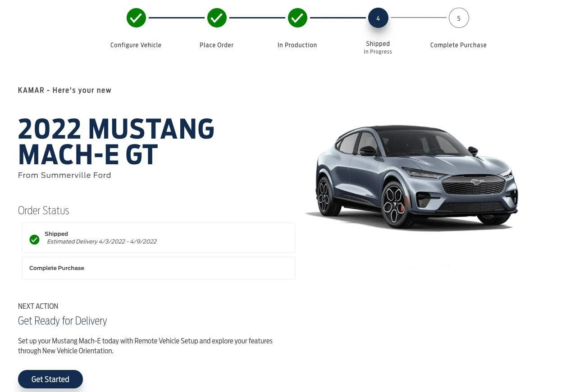The height and width of the screenshot is (392, 584).
Task: Click the 'In Progress' sub-label
Action: [x=378, y=52]
